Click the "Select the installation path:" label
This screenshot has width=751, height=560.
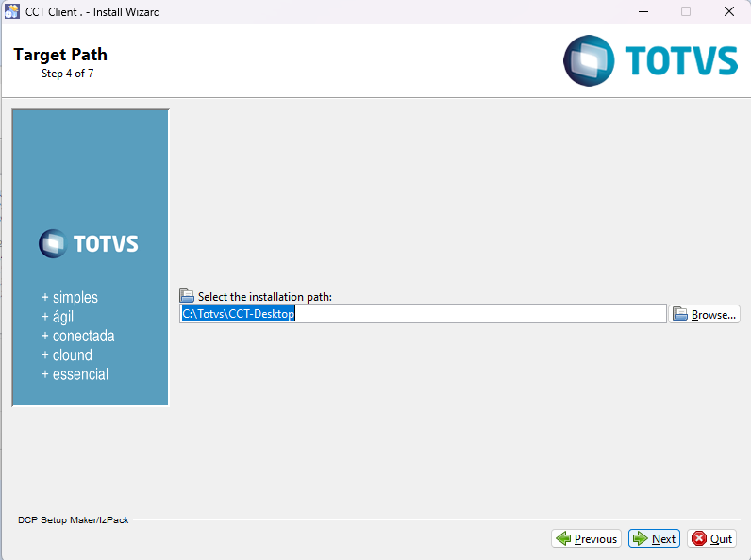[x=265, y=297]
